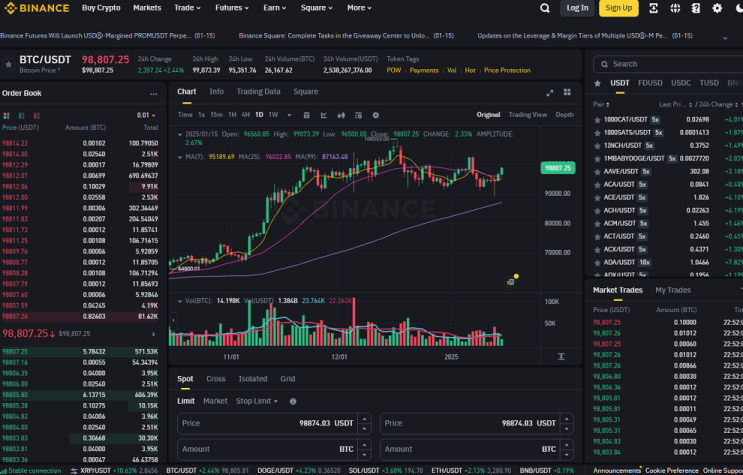The width and height of the screenshot is (743, 475).
Task: Switch to the Trading Data tab
Action: (x=258, y=92)
